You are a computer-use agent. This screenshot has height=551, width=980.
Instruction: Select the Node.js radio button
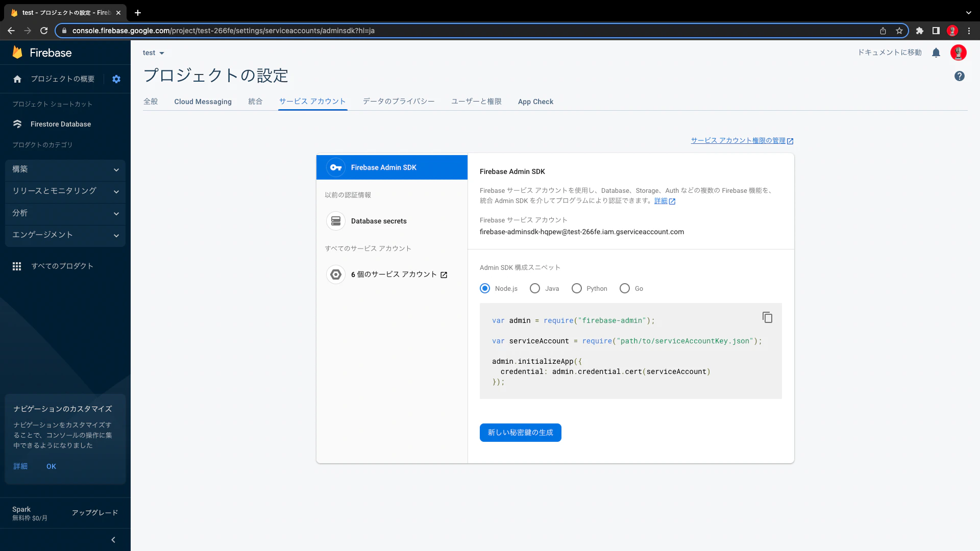click(485, 289)
